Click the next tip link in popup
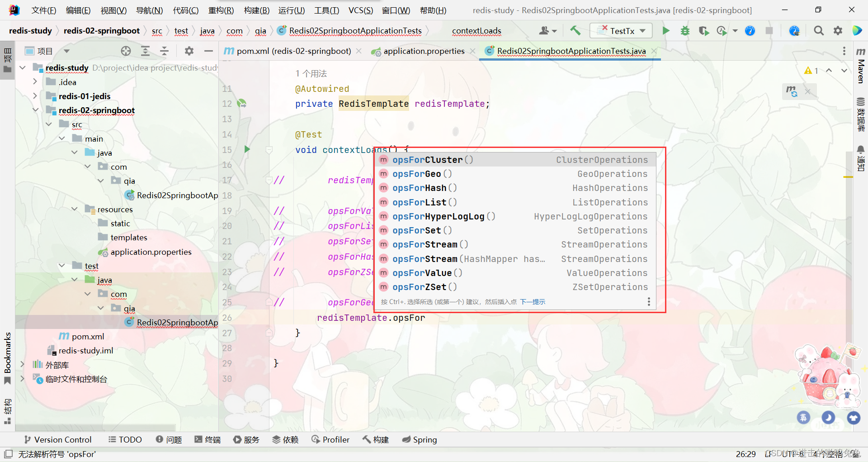 click(533, 302)
